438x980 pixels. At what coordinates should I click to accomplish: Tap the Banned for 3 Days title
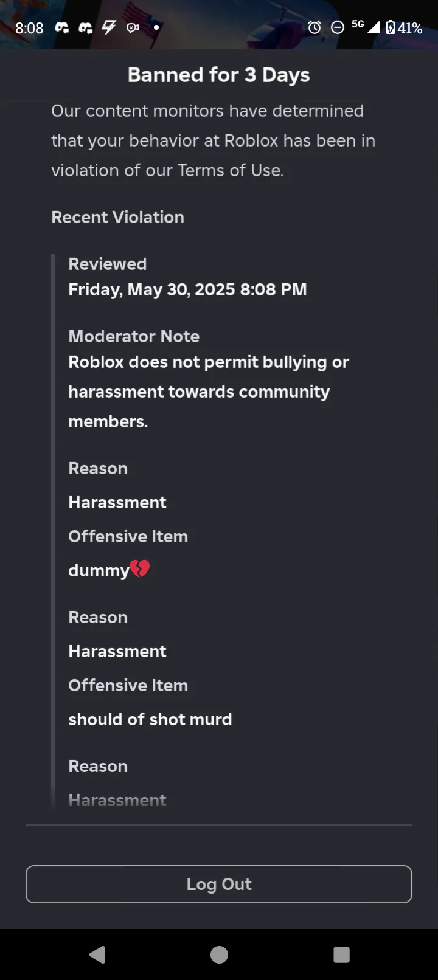pos(219,75)
